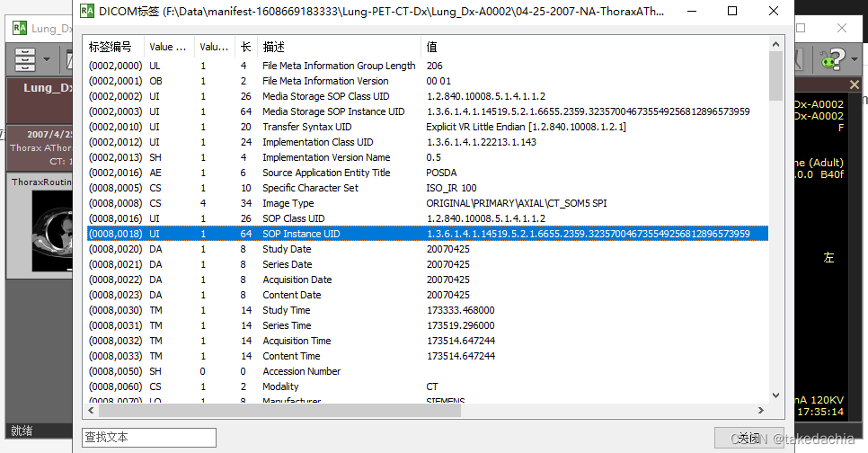Click the 关闭 button at the dialog bottom

[749, 438]
